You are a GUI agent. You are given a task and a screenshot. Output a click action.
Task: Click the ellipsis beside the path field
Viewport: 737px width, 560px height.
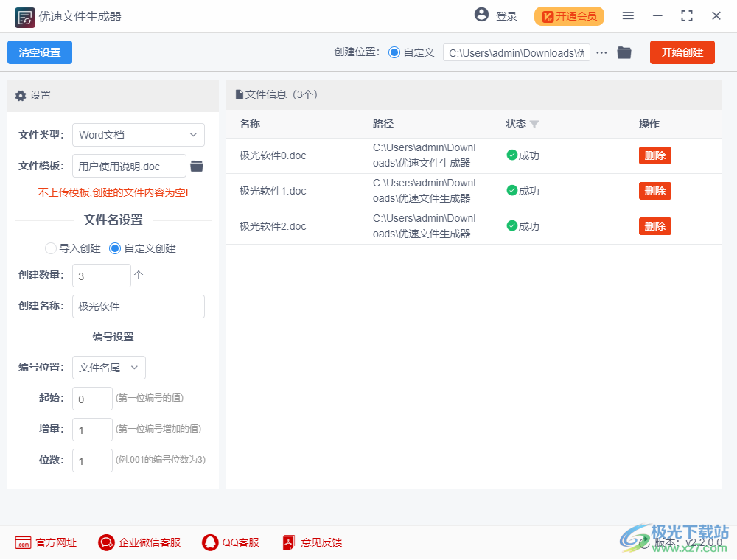coord(602,52)
